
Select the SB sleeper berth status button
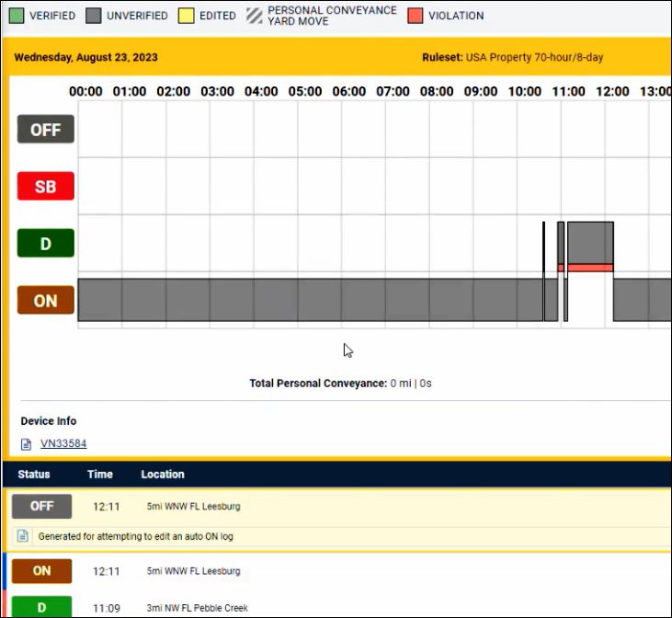[45, 187]
